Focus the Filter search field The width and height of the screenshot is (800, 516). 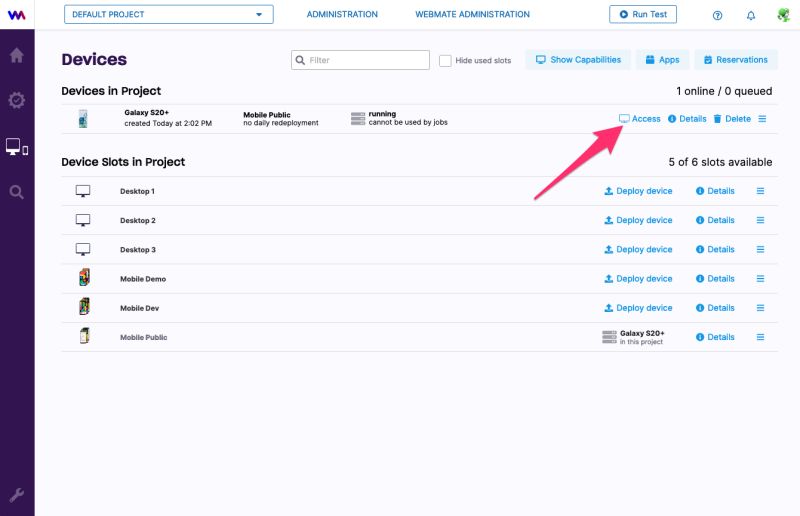pos(360,60)
